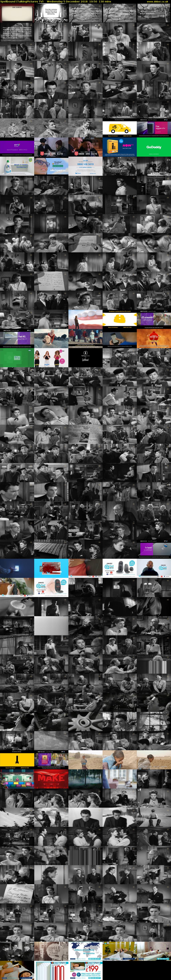This screenshot has height=980, width=171.
Task: Open the www.dvber.co.uk link
Action: (157, 2)
